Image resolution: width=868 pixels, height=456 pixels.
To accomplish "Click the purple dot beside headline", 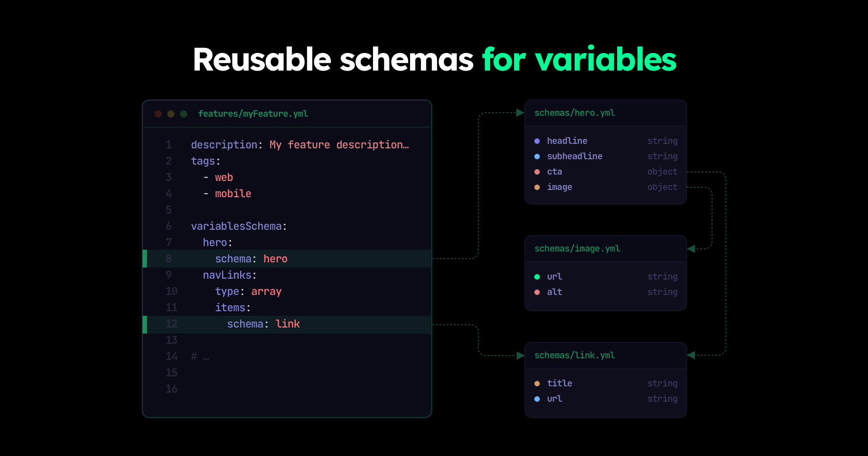I will click(x=537, y=141).
